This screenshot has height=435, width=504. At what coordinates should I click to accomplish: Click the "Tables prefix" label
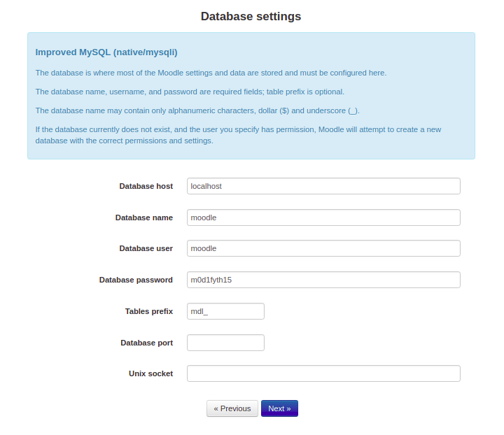pos(148,311)
